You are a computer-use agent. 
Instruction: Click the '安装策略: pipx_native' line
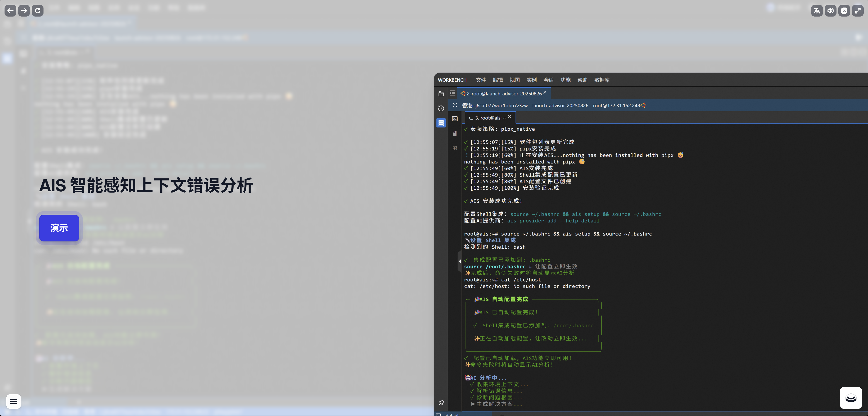(x=499, y=129)
